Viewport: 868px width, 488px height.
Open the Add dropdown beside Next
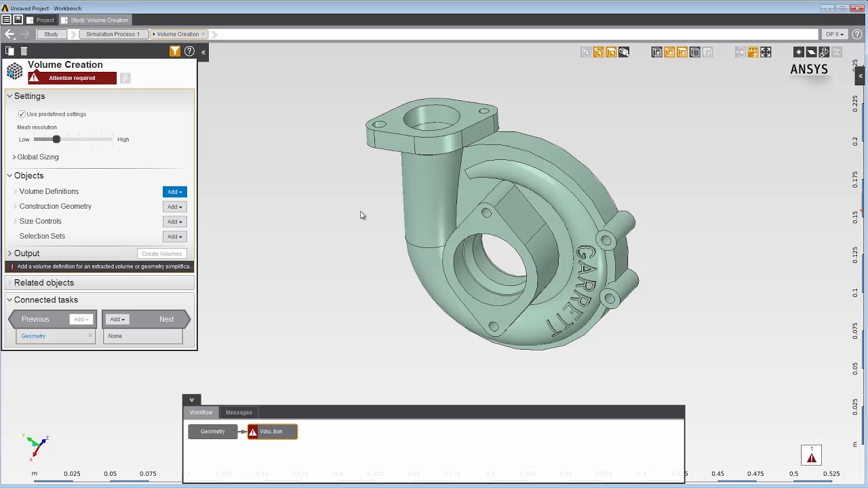117,319
